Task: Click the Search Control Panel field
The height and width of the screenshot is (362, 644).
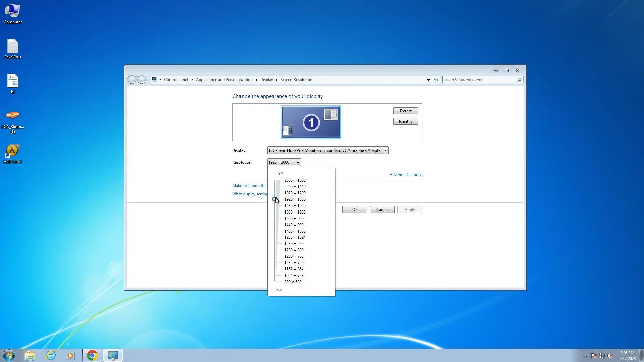Action: (480, 80)
